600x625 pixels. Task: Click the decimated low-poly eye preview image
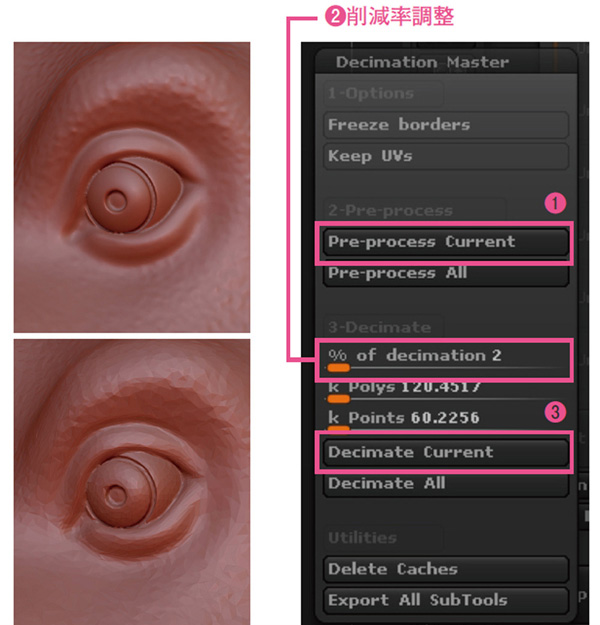132,482
